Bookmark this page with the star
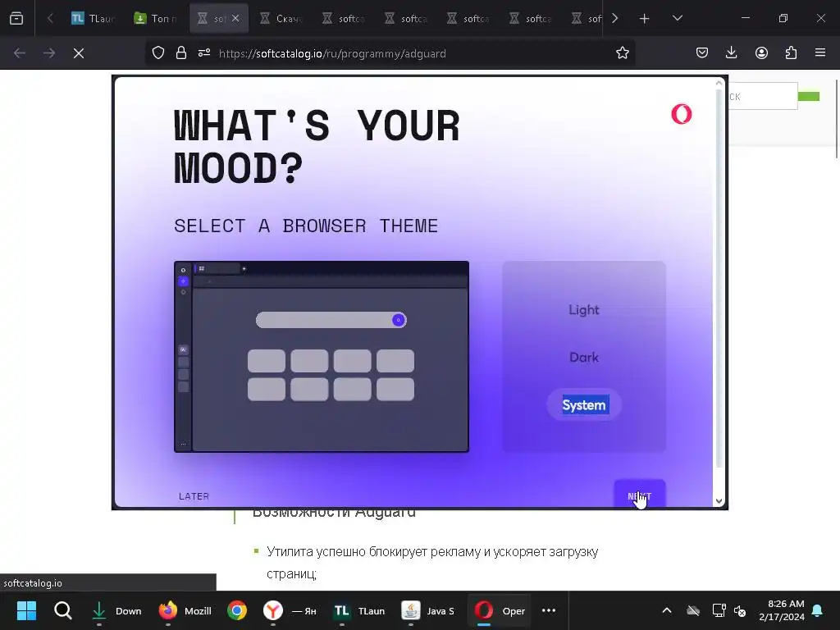Image resolution: width=840 pixels, height=630 pixels. (622, 53)
